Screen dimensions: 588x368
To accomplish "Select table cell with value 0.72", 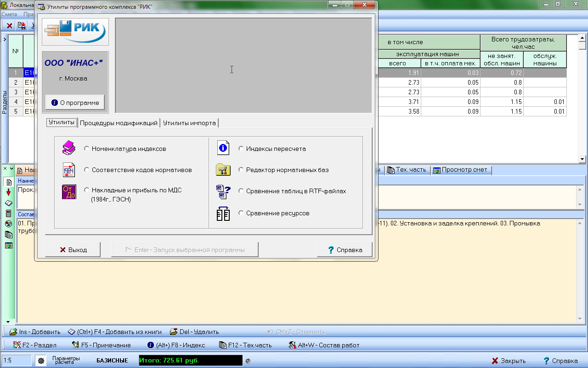I will (502, 73).
